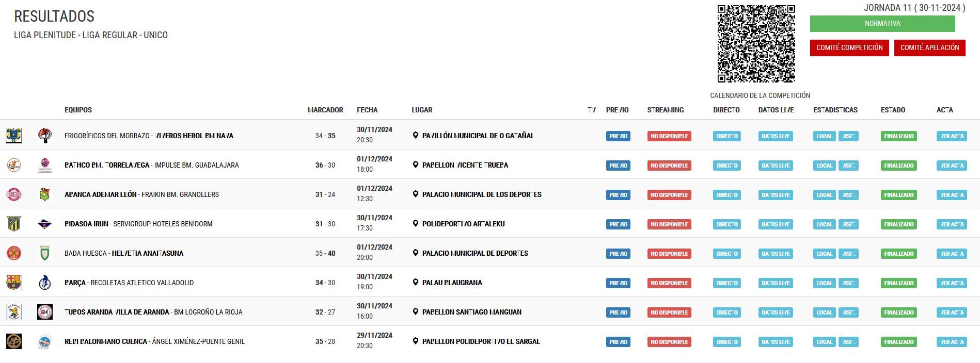Open the Normativa green button
Image resolution: width=980 pixels, height=363 pixels.
tap(882, 24)
